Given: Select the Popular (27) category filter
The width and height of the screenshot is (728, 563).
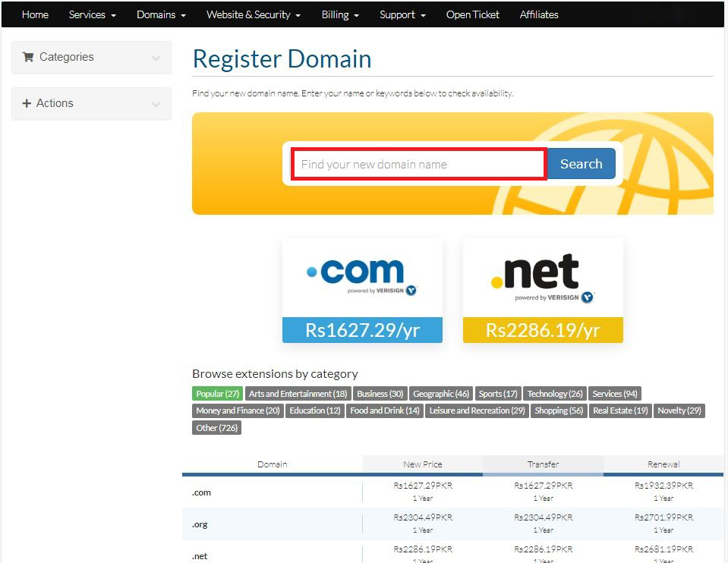Looking at the screenshot, I should click(217, 394).
